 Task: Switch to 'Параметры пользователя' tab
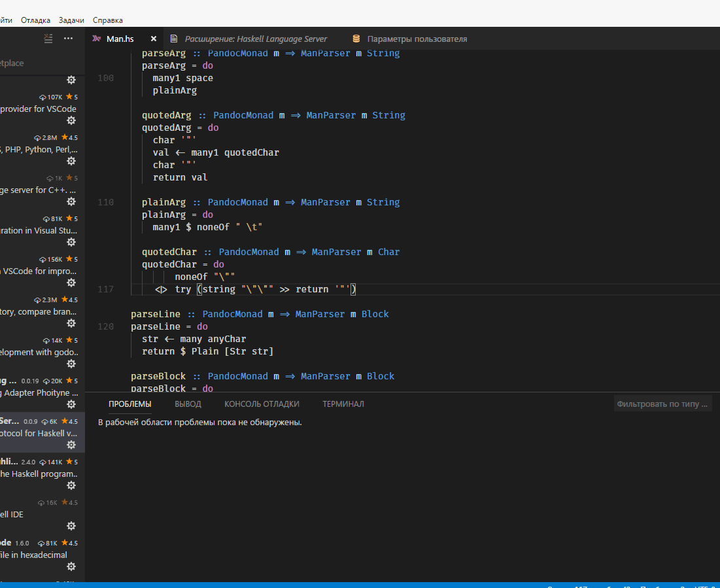(417, 39)
